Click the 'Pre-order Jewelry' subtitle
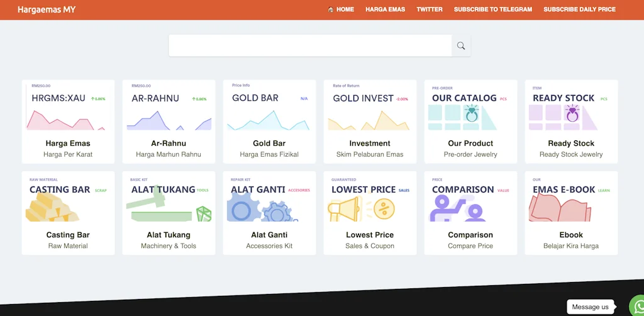The height and width of the screenshot is (316, 644). [x=470, y=154]
